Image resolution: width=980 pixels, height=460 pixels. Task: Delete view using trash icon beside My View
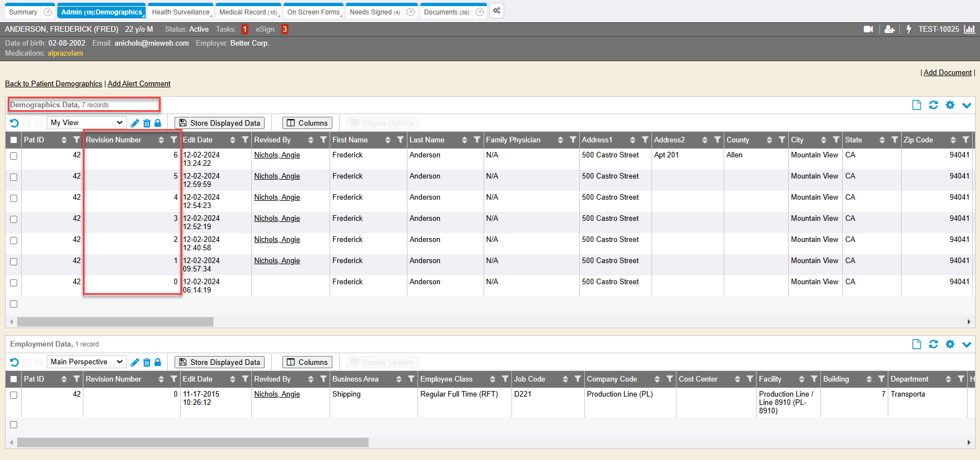click(x=147, y=123)
